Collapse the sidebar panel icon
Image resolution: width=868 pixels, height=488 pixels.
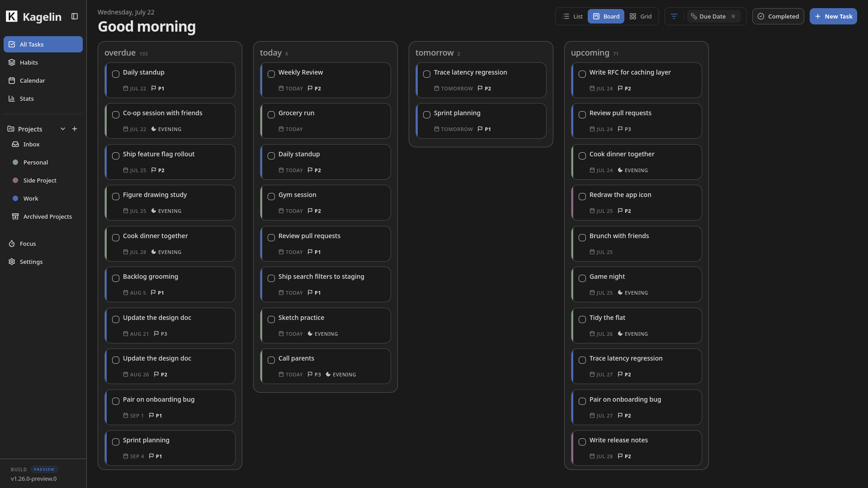pyautogui.click(x=75, y=17)
